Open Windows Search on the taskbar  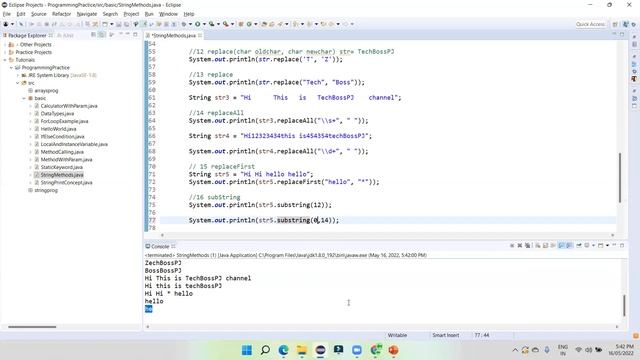(265, 350)
